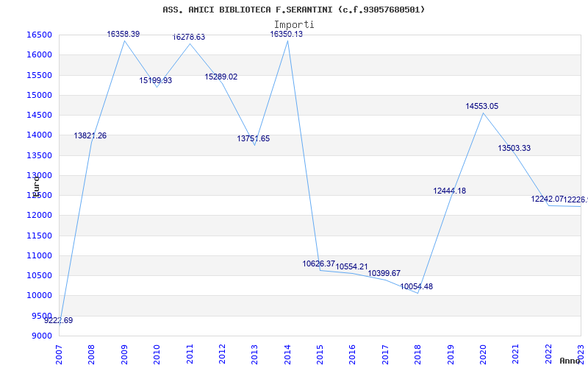Image resolution: width=588 pixels, height=368 pixels.
Task: Select data label 14553.05
Action: (x=482, y=107)
